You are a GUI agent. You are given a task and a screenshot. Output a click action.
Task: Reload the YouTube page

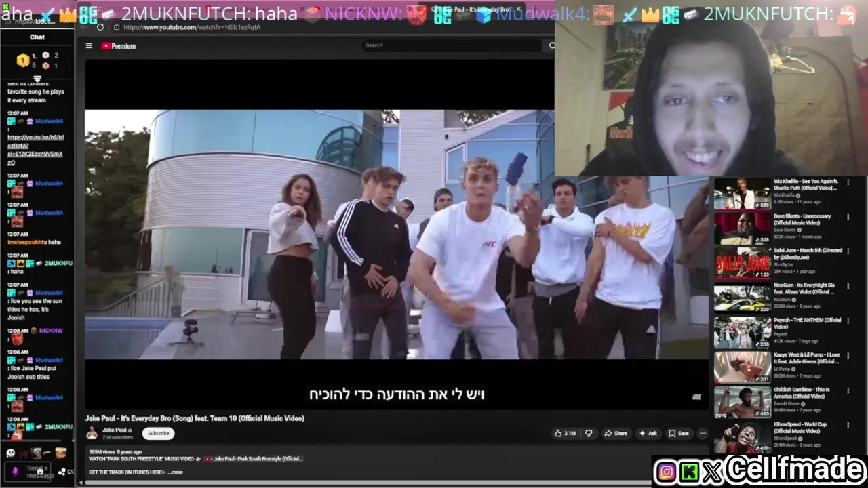tap(100, 27)
